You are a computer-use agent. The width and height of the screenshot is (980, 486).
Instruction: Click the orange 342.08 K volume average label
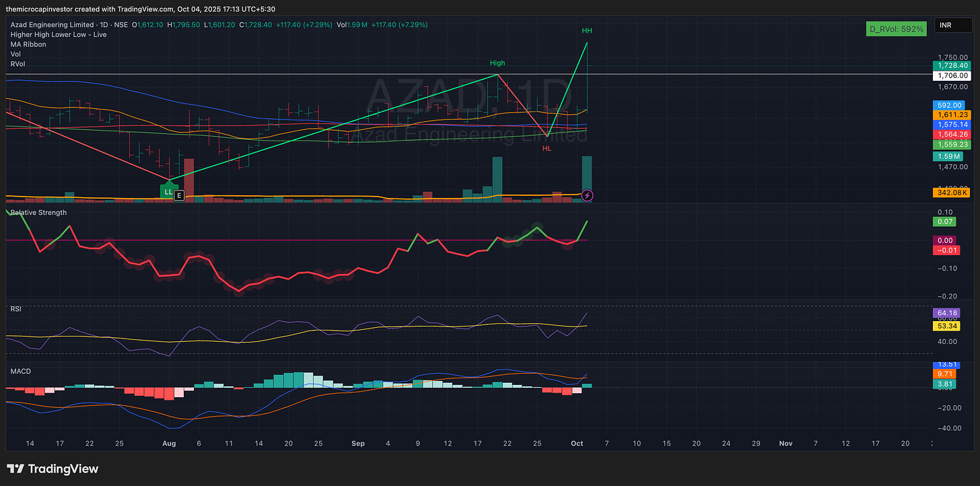coord(952,193)
